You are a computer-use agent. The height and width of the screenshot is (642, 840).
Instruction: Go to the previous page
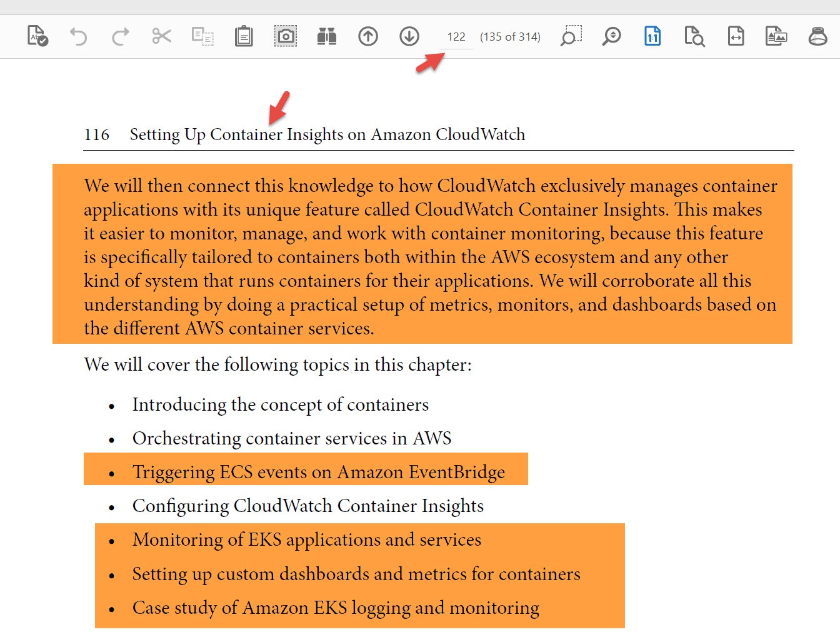click(368, 36)
